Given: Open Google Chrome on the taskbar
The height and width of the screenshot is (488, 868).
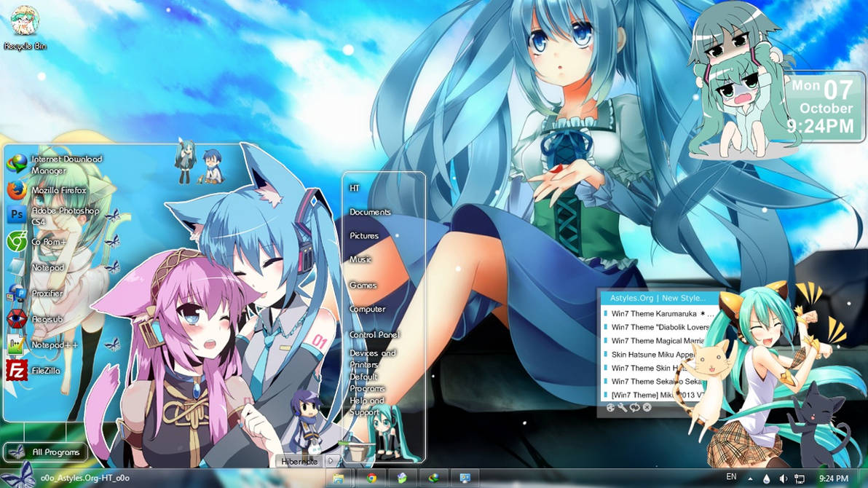Looking at the screenshot, I should tap(371, 478).
